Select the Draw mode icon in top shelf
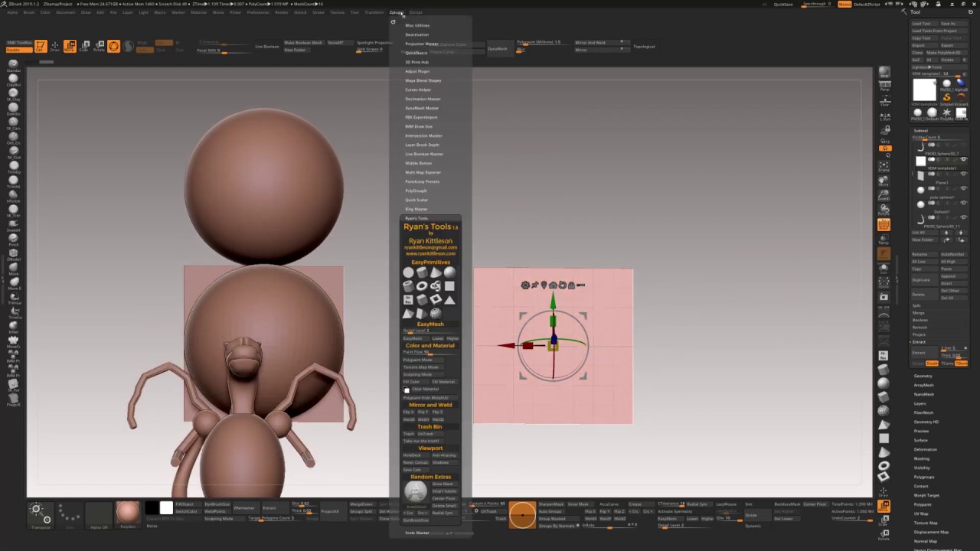This screenshot has height=551, width=980. 55,46
